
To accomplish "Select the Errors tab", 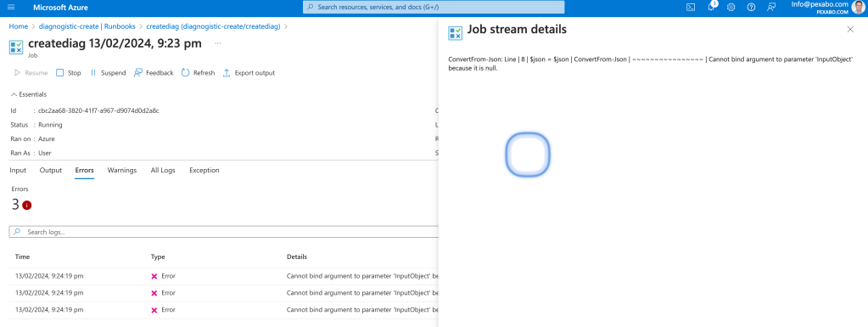I will 85,170.
